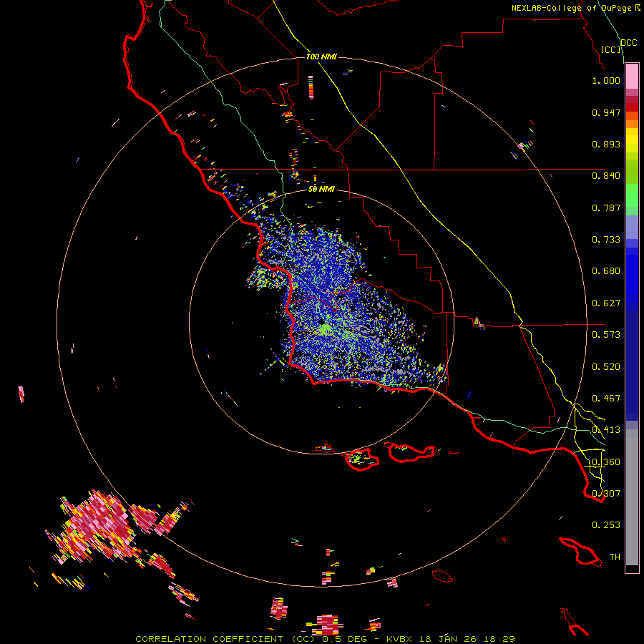Viewport: 644px width, 644px height.
Task: Click the 0.787 legend value
Action: coord(606,208)
